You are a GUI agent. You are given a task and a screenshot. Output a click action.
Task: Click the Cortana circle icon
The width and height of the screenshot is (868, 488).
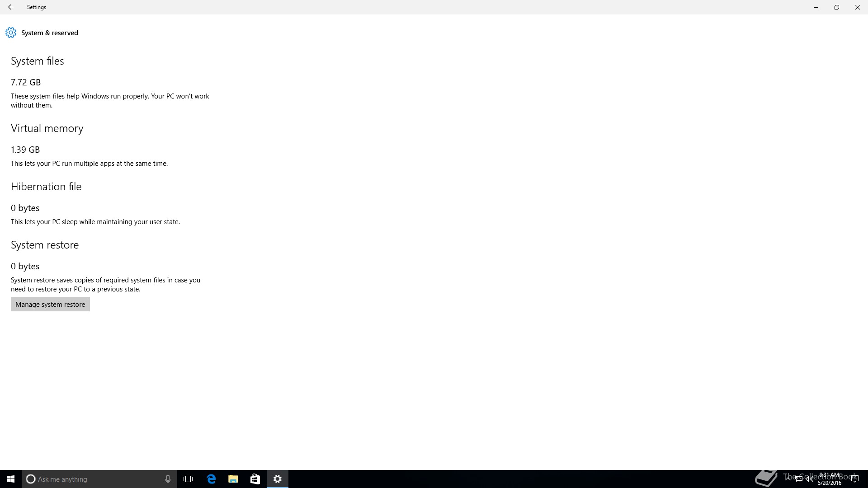coord(31,479)
